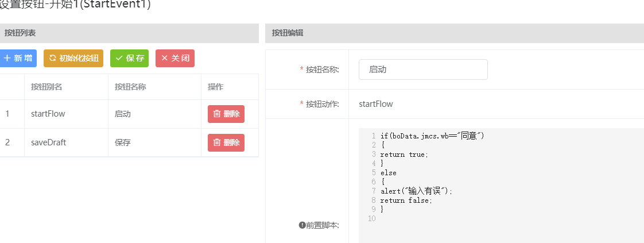This screenshot has width=644, height=243.
Task: Click the plus icon on 新增 button
Action: 7,58
